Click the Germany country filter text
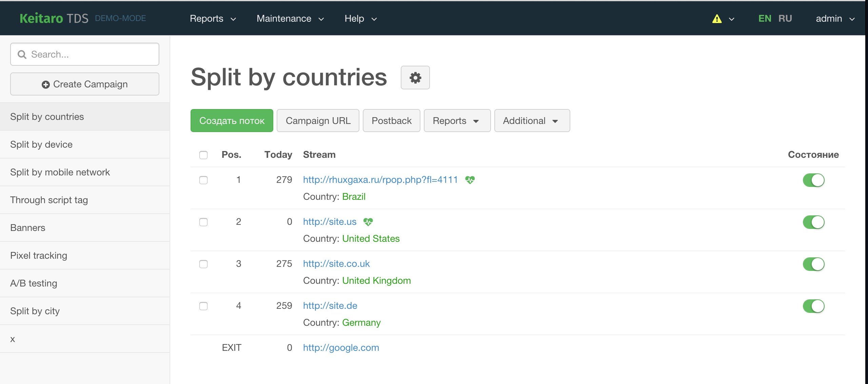This screenshot has height=384, width=868. (361, 323)
